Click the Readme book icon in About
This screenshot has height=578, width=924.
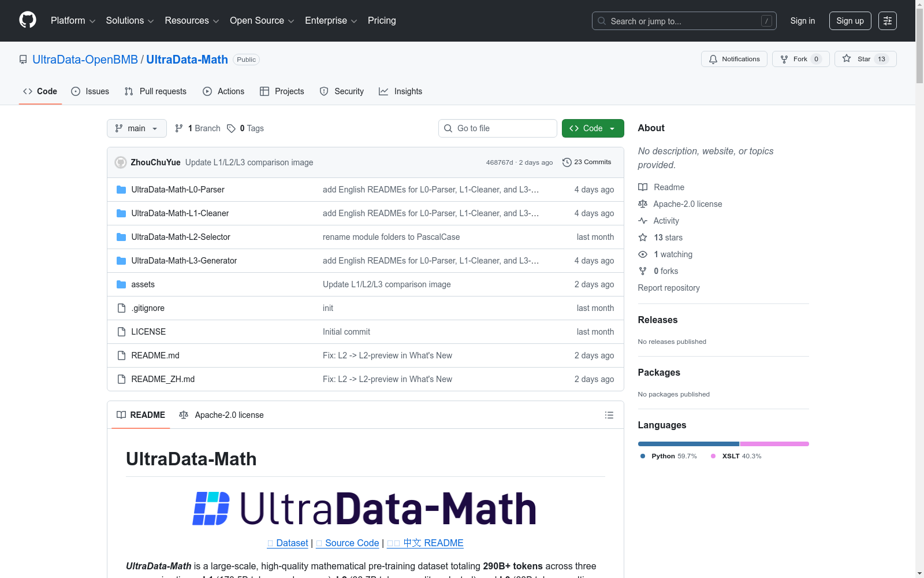point(643,187)
